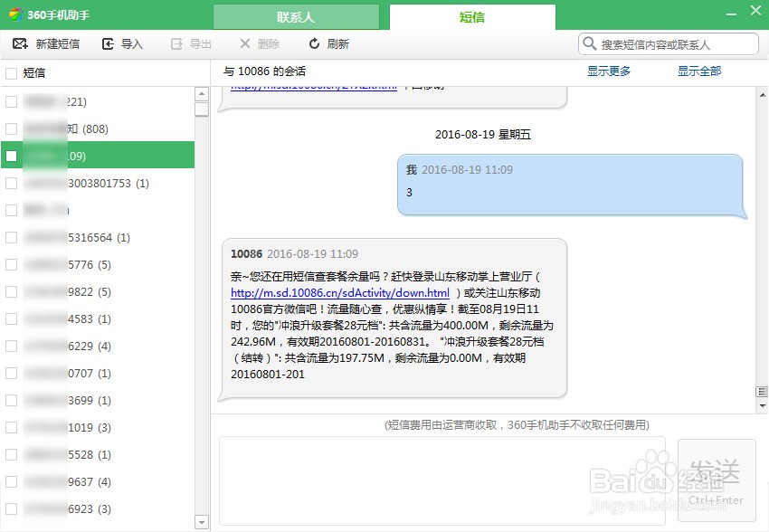This screenshot has height=532, width=769.
Task: Click the blue sent message bubble "3"
Action: click(572, 185)
